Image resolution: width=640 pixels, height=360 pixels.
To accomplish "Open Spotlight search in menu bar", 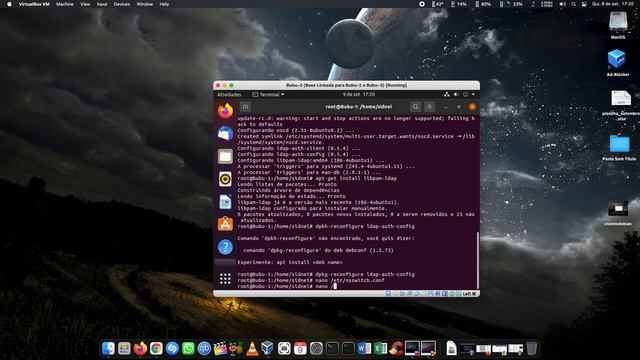I will 573,4.
